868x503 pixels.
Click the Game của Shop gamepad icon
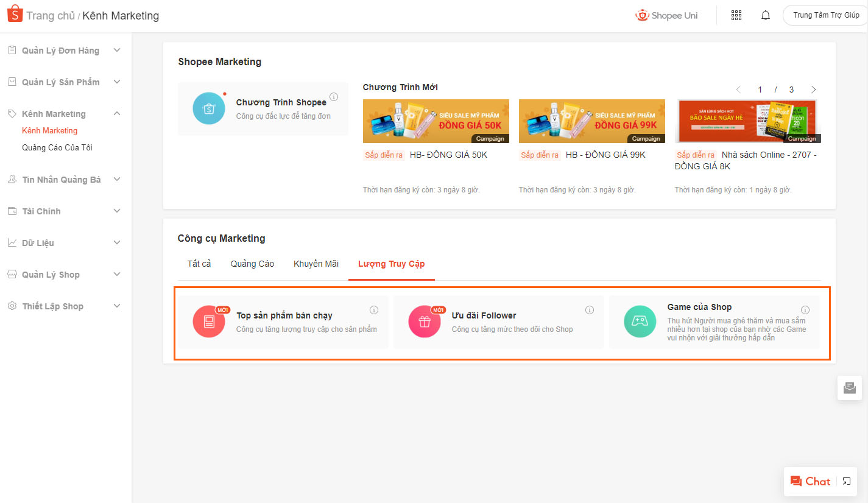pyautogui.click(x=640, y=322)
